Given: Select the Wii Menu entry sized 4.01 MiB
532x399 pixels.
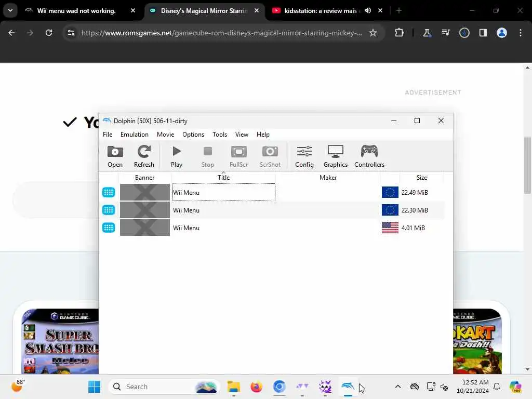Looking at the screenshot, I should click(271, 228).
